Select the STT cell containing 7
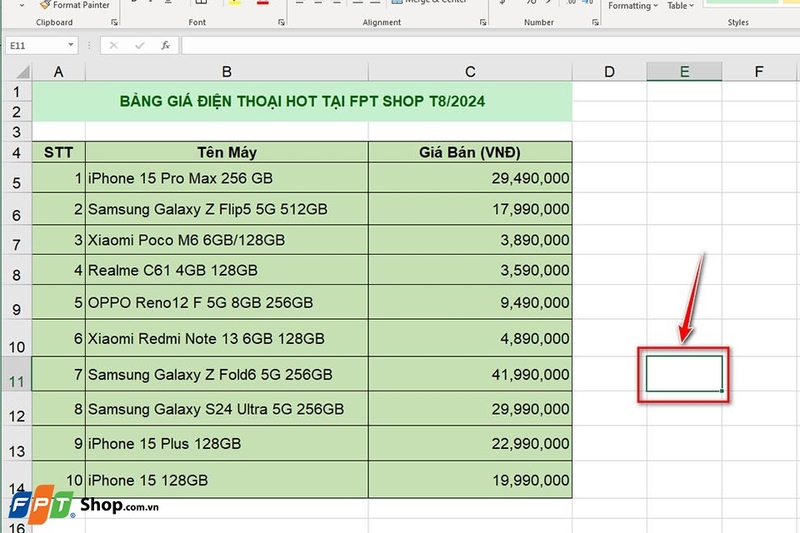The width and height of the screenshot is (800, 533). coord(59,374)
